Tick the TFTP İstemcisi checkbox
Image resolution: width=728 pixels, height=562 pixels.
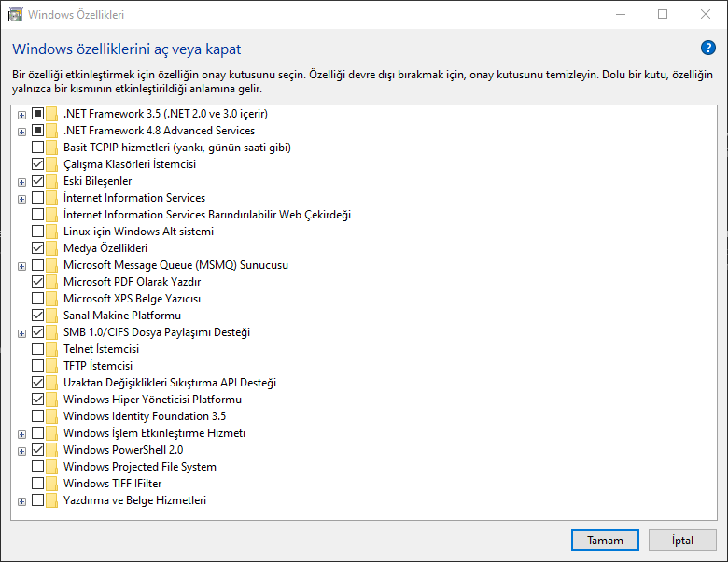(37, 366)
